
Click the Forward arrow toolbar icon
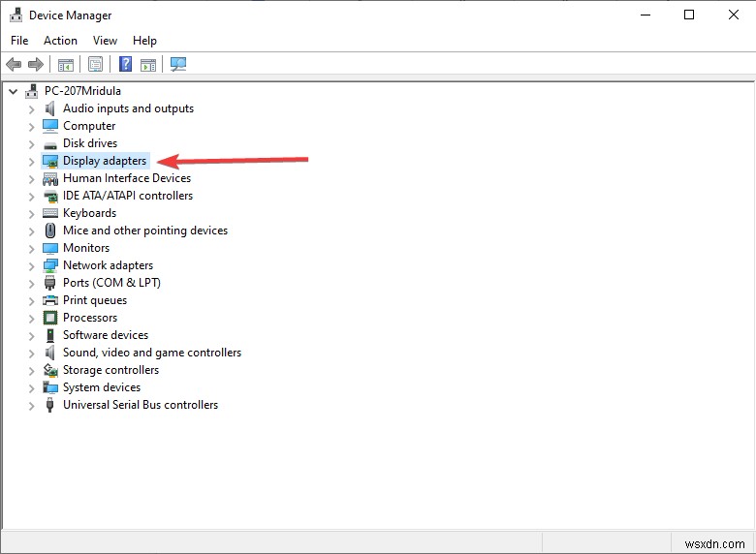(x=36, y=64)
